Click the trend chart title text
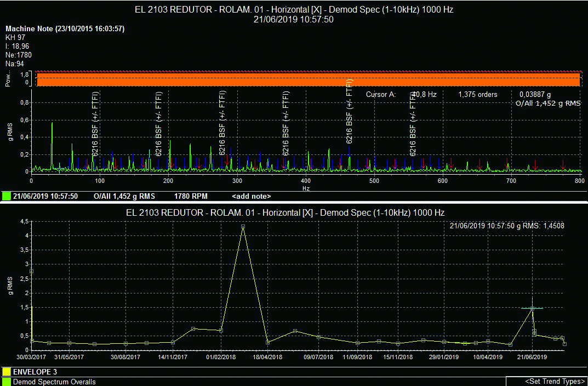 coord(286,213)
